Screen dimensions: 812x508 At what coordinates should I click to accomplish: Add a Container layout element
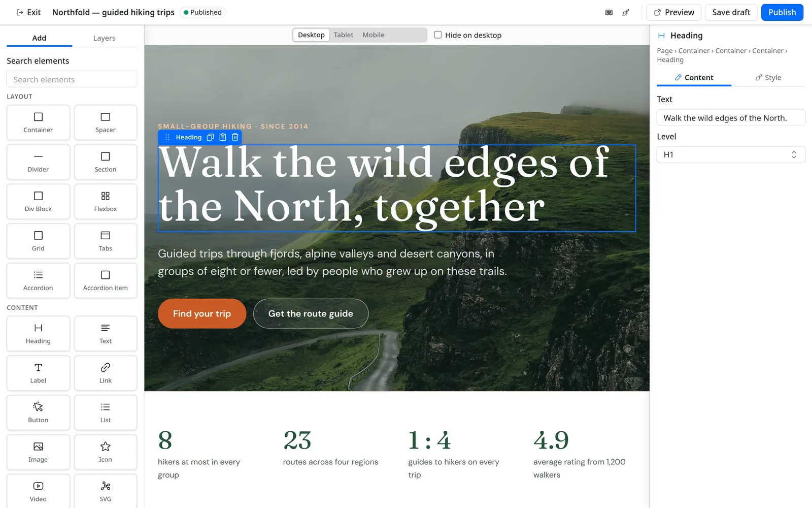(38, 122)
